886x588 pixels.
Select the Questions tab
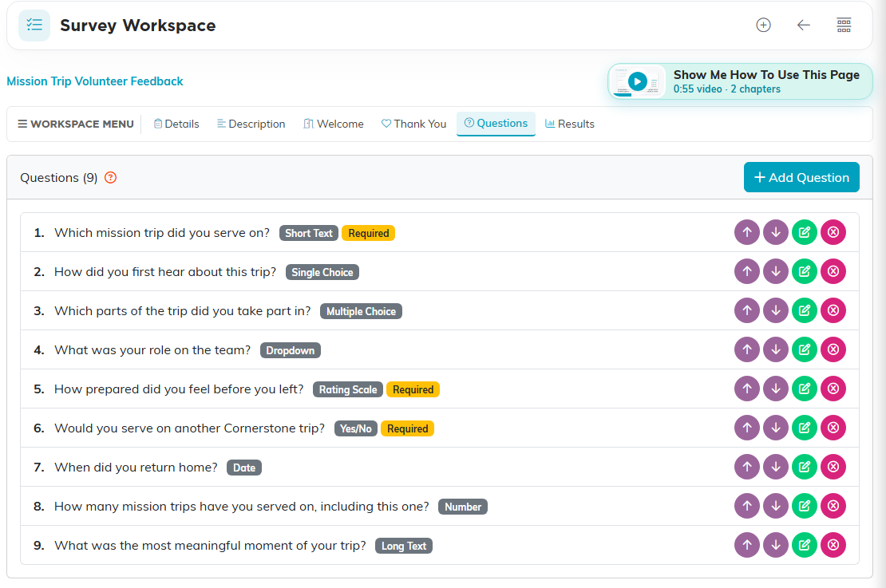click(496, 124)
